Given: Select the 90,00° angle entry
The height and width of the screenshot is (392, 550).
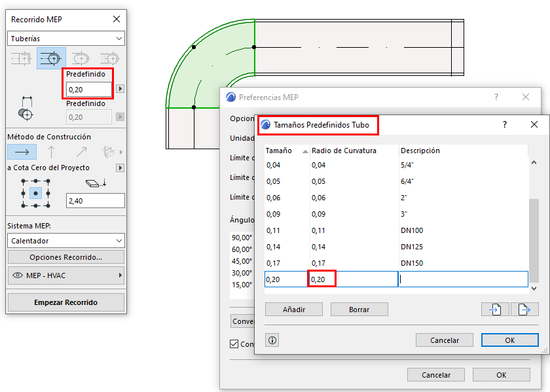Looking at the screenshot, I should coord(242,238).
